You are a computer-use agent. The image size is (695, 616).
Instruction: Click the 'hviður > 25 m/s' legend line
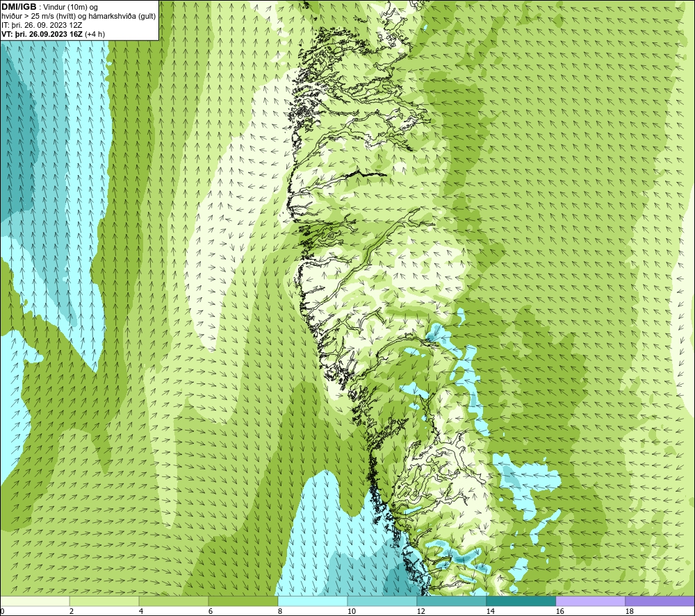coord(79,17)
